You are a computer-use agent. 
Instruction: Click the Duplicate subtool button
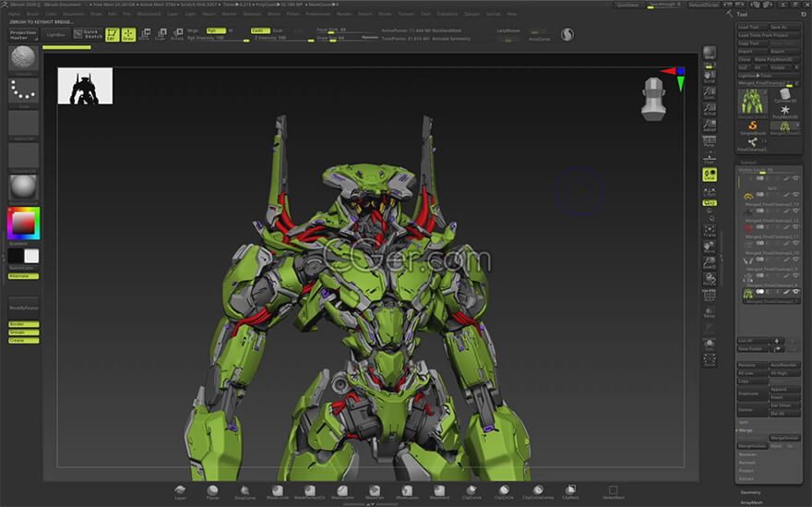pos(752,393)
